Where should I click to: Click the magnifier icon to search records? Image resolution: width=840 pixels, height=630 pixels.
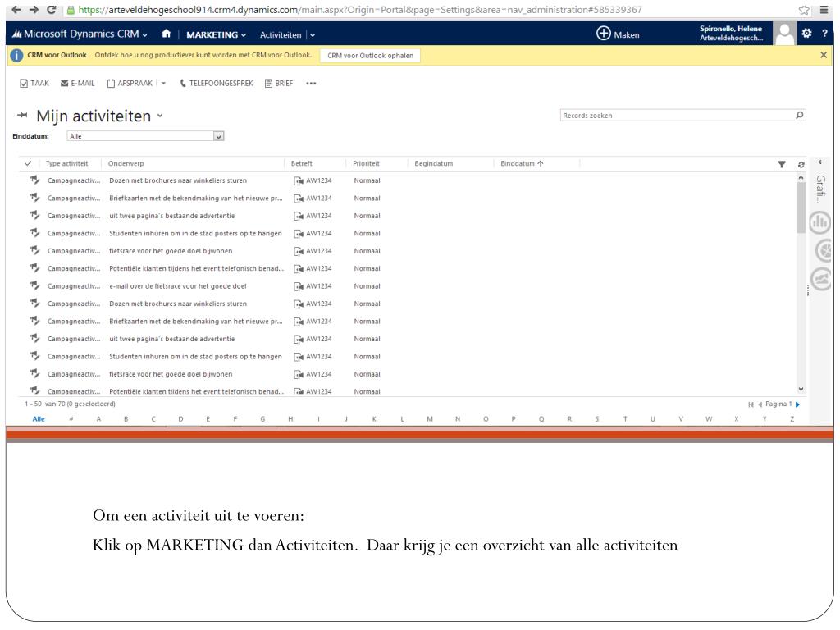[800, 116]
